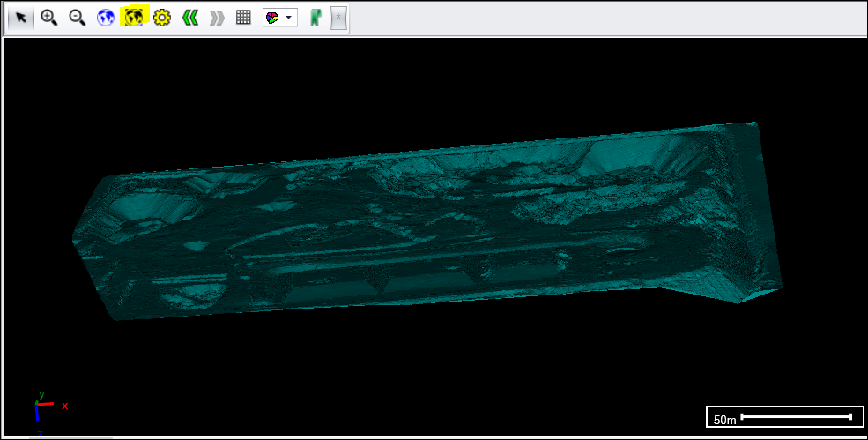Click the white scale bar line
868x440 pixels.
(x=796, y=416)
